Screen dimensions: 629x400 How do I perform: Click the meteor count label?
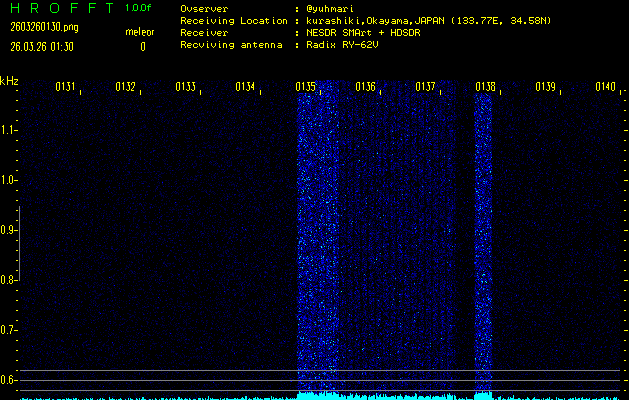[x=140, y=32]
